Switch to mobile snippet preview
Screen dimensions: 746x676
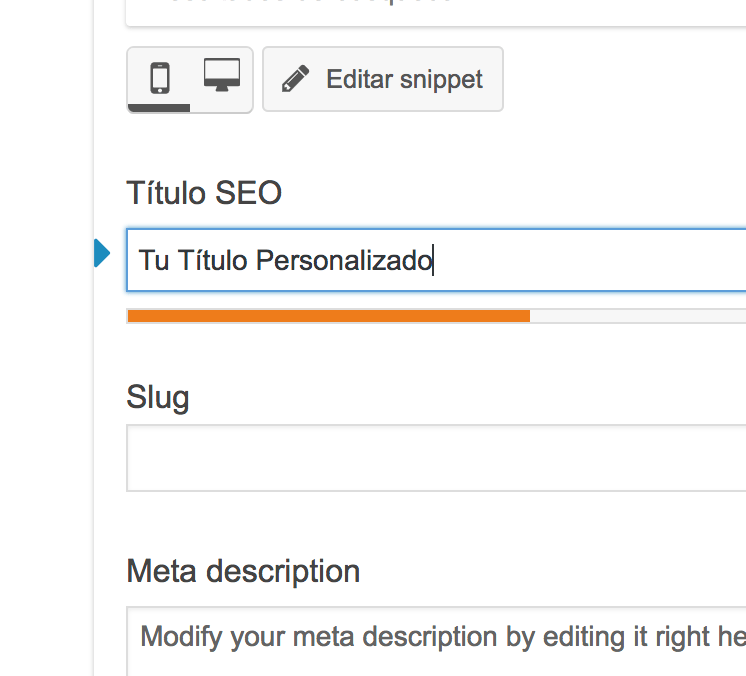(160, 78)
